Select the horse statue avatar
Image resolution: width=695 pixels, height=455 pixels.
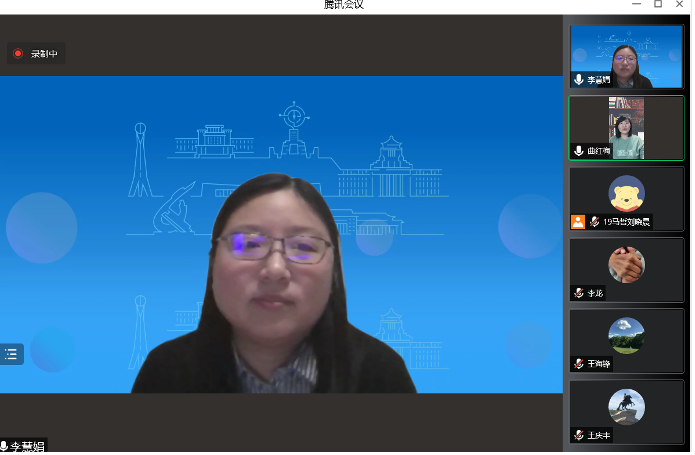coord(626,406)
